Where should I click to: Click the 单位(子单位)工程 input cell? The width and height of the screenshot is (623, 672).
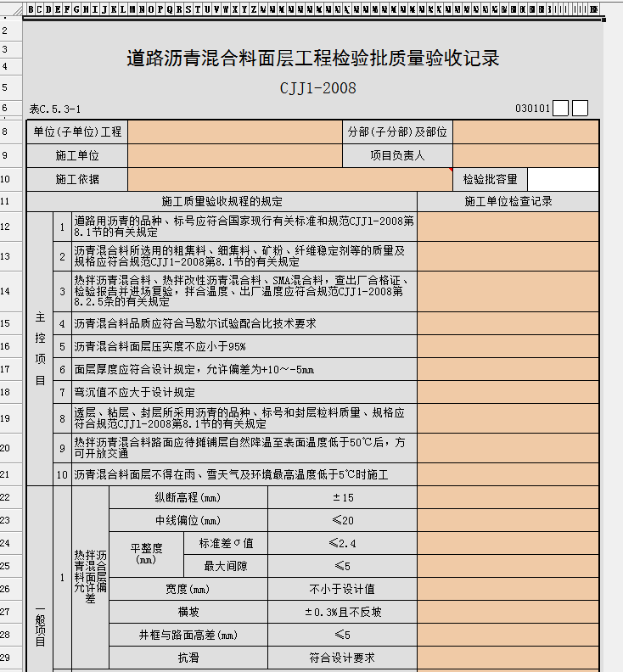coord(235,132)
